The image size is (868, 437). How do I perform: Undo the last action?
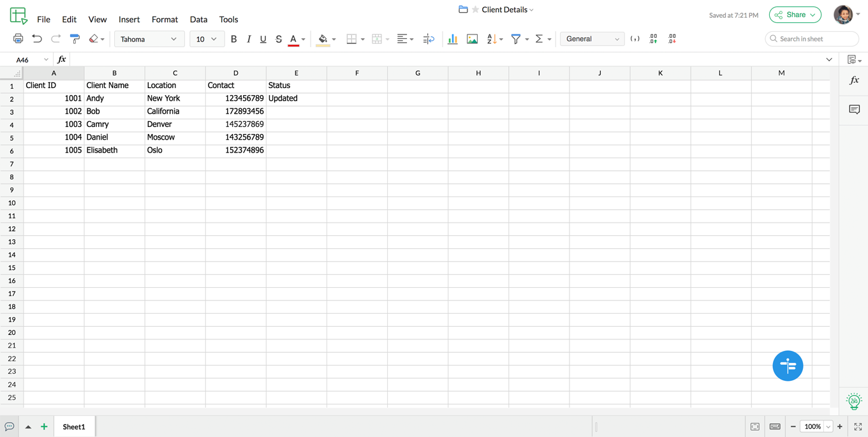click(37, 39)
